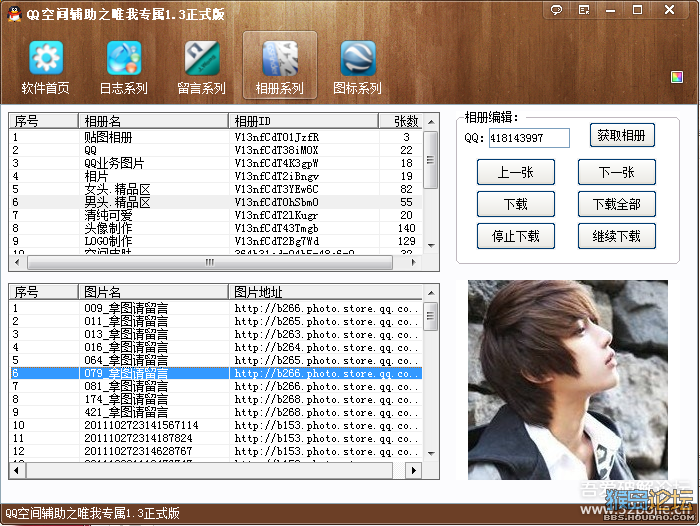Select picture 2011102723141567114

pos(216,425)
